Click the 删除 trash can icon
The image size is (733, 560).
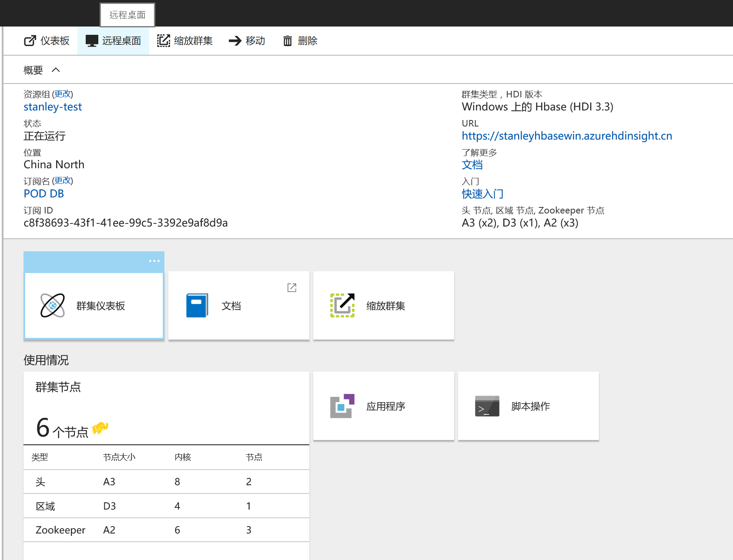[x=288, y=41]
